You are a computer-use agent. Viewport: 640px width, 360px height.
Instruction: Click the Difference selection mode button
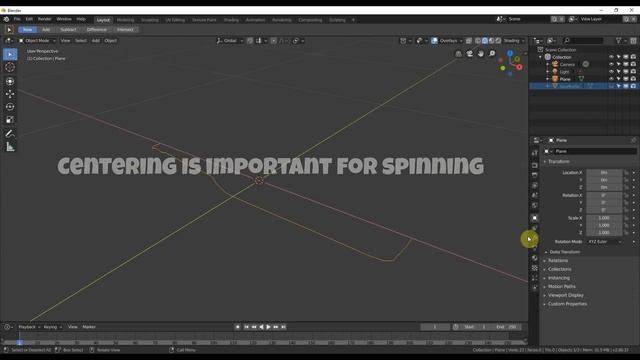pyautogui.click(x=97, y=30)
